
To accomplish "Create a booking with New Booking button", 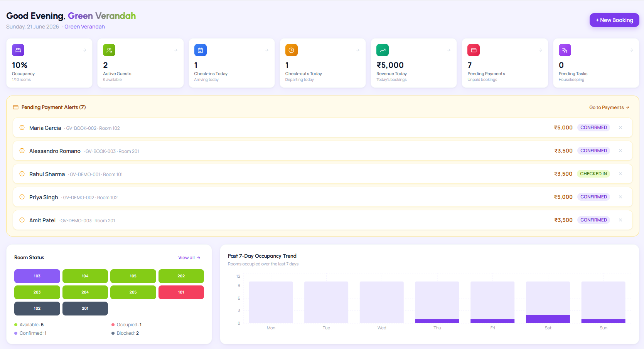I will [614, 20].
